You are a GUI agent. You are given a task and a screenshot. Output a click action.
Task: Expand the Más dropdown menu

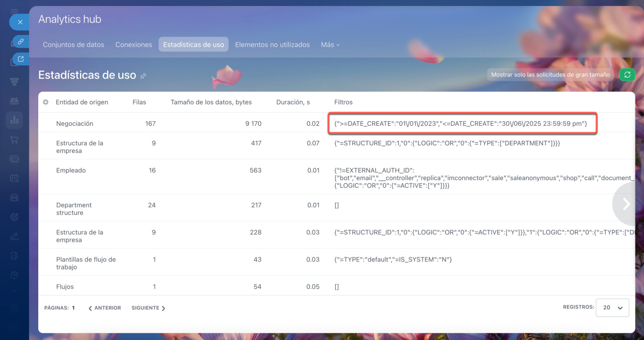(x=331, y=45)
